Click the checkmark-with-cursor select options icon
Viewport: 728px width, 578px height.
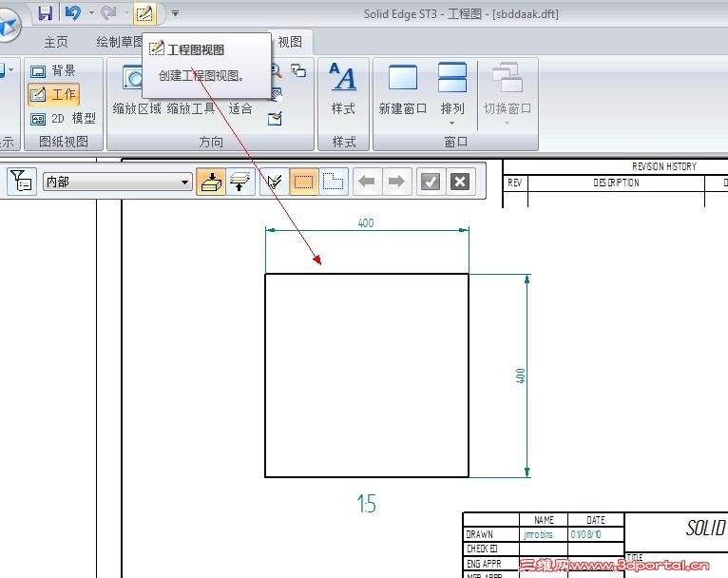coord(275,182)
